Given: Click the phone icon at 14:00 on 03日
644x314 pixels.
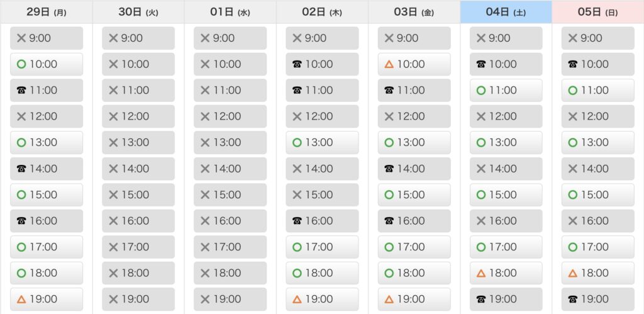Looking at the screenshot, I should pyautogui.click(x=389, y=169).
